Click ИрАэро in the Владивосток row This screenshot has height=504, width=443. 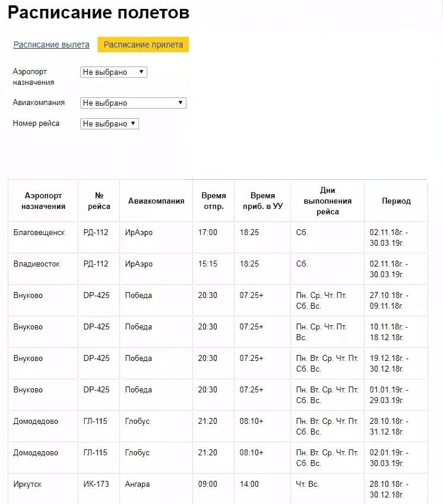coord(138,264)
